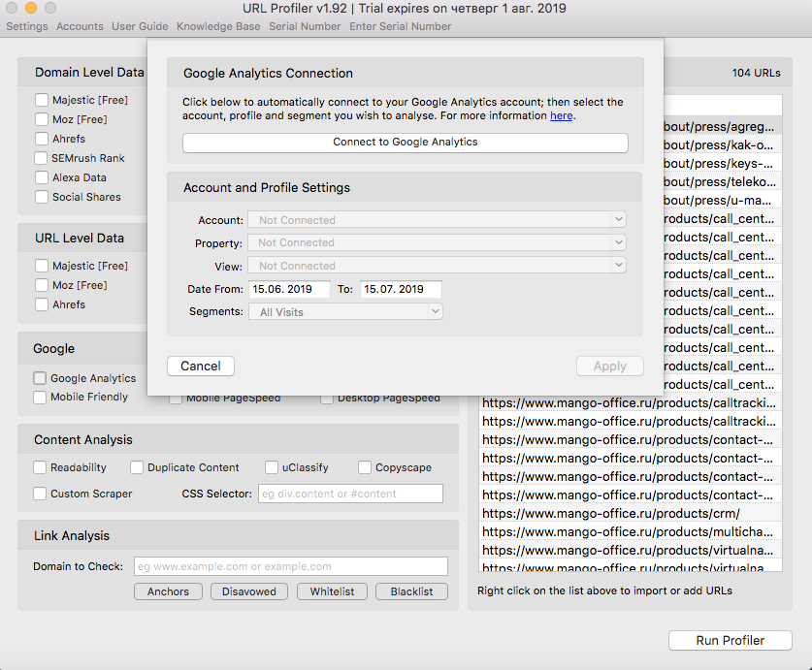Image resolution: width=812 pixels, height=670 pixels.
Task: Select the URL ending press/teleko...
Action: click(x=723, y=181)
